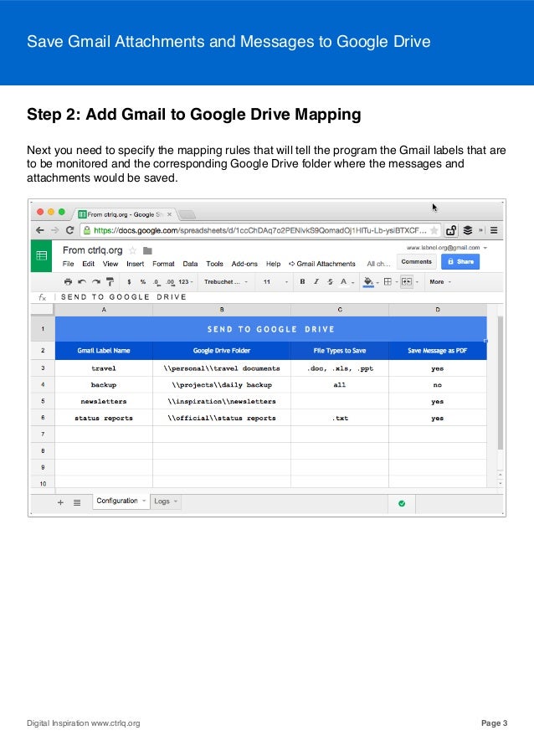
Task: Select row 3 header
Action: (x=43, y=368)
